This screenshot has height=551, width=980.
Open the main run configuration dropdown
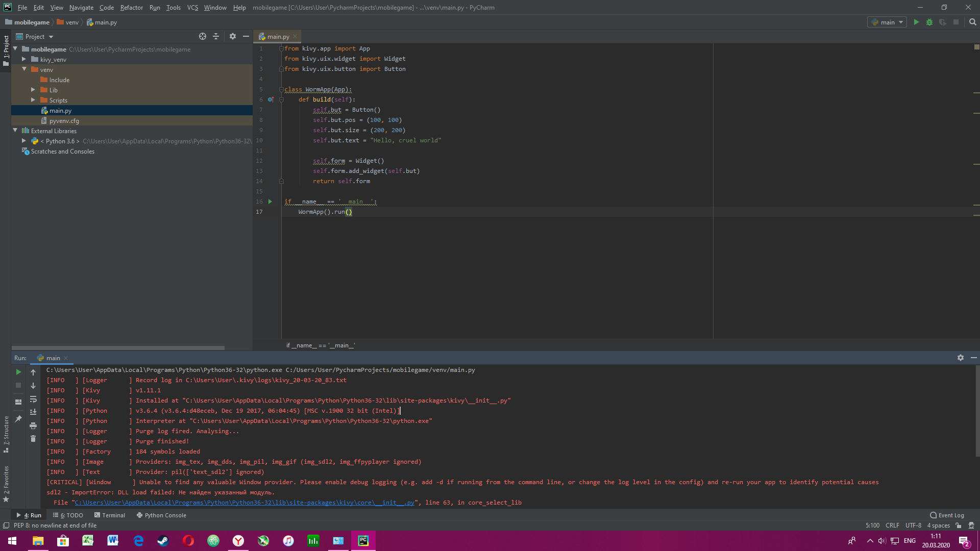pyautogui.click(x=887, y=22)
